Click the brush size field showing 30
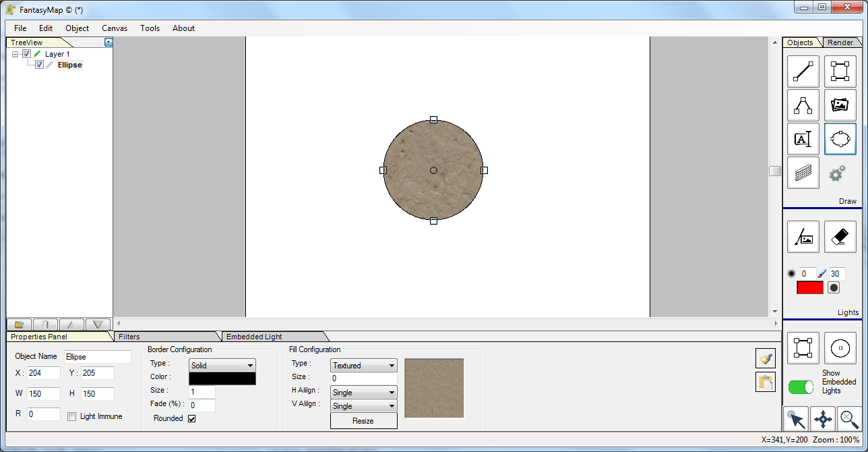This screenshot has height=452, width=868. [x=837, y=273]
